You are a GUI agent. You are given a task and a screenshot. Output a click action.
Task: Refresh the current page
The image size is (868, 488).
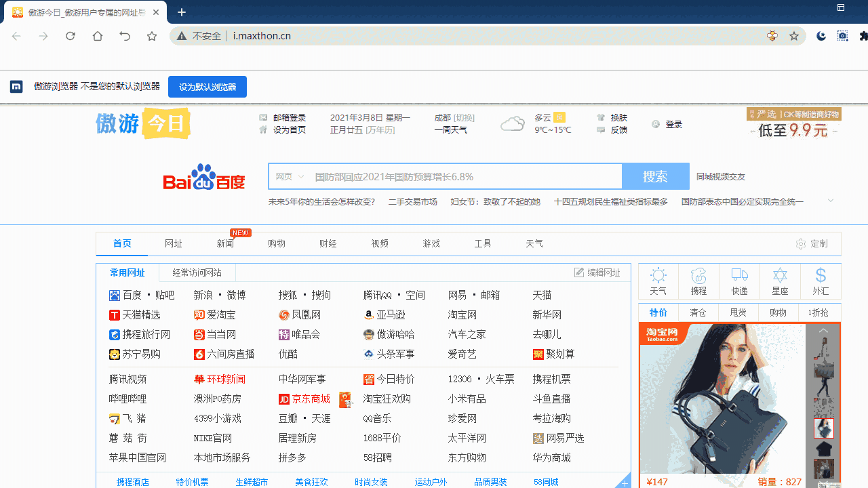pos(70,36)
